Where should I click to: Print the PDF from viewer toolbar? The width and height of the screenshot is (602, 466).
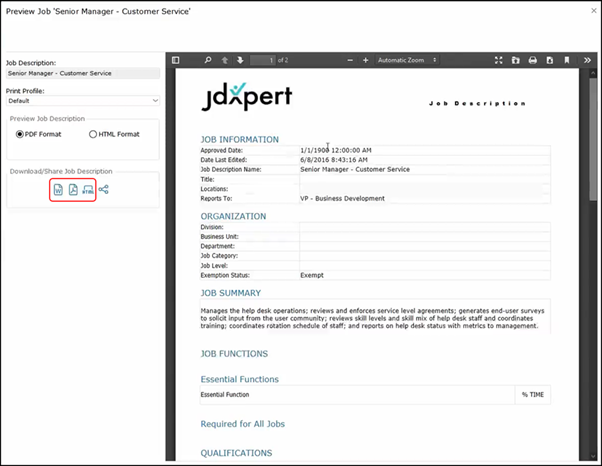[533, 60]
